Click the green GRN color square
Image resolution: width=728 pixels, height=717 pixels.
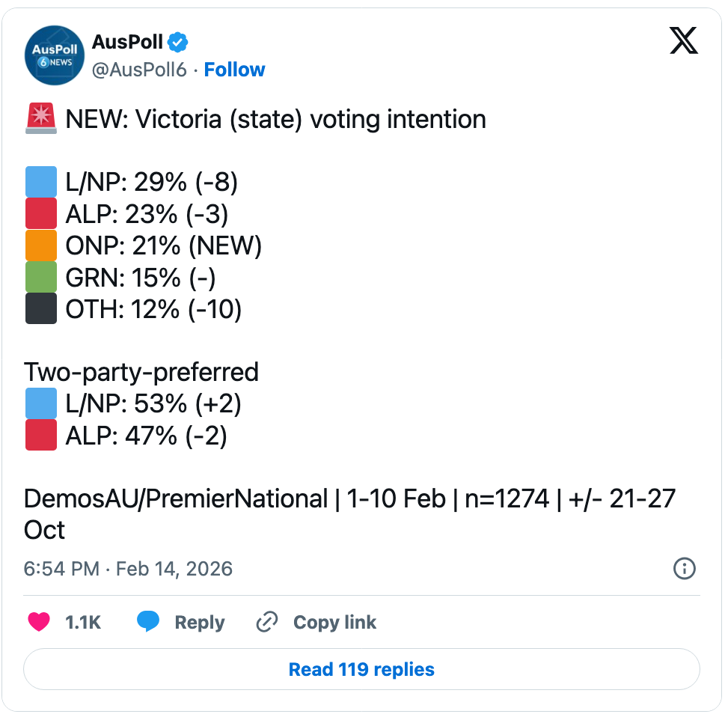tap(41, 277)
